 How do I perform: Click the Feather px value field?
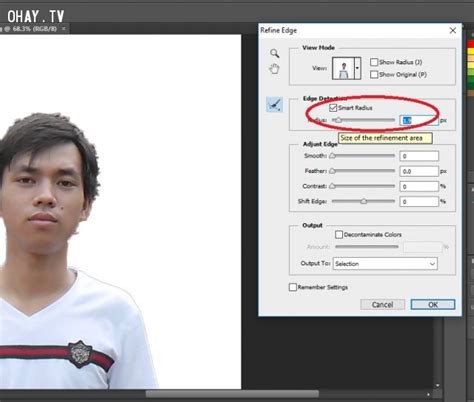pos(419,171)
